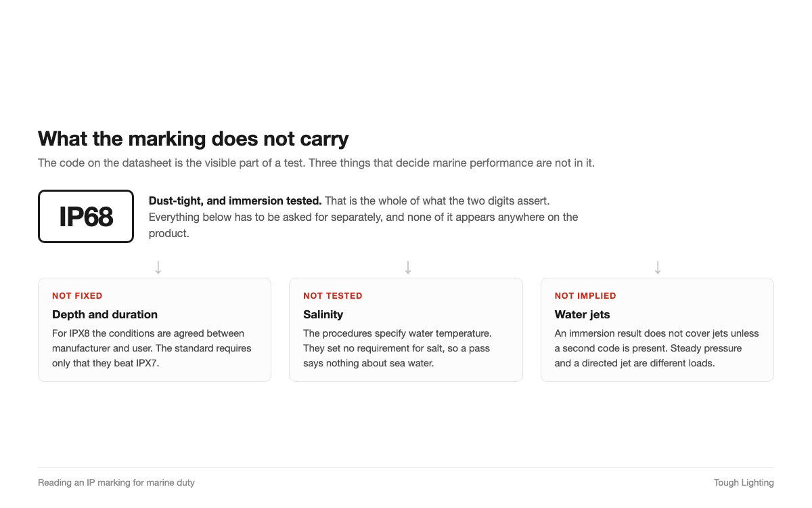The height and width of the screenshot is (508, 812).
Task: Select the NOT TESTED red label
Action: pos(333,296)
